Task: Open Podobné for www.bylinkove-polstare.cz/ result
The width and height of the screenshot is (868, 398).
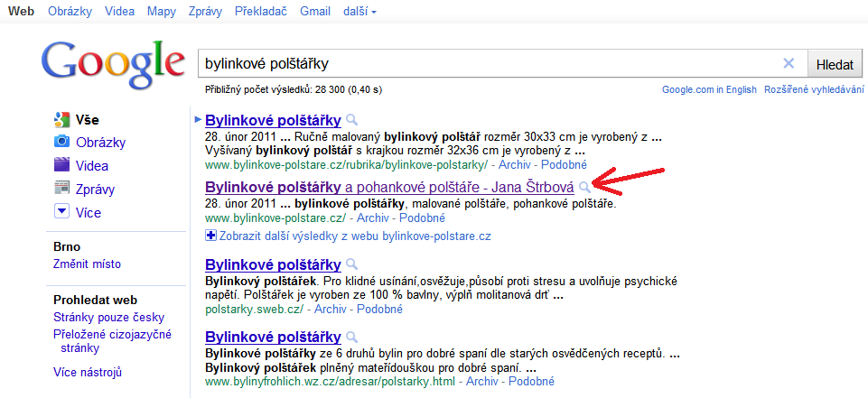Action: pyautogui.click(x=422, y=218)
